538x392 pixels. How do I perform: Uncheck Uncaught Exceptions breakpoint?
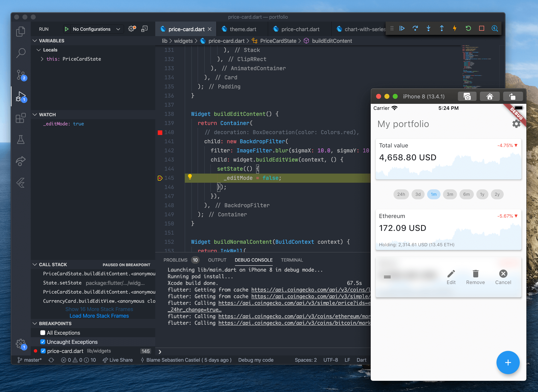click(43, 342)
